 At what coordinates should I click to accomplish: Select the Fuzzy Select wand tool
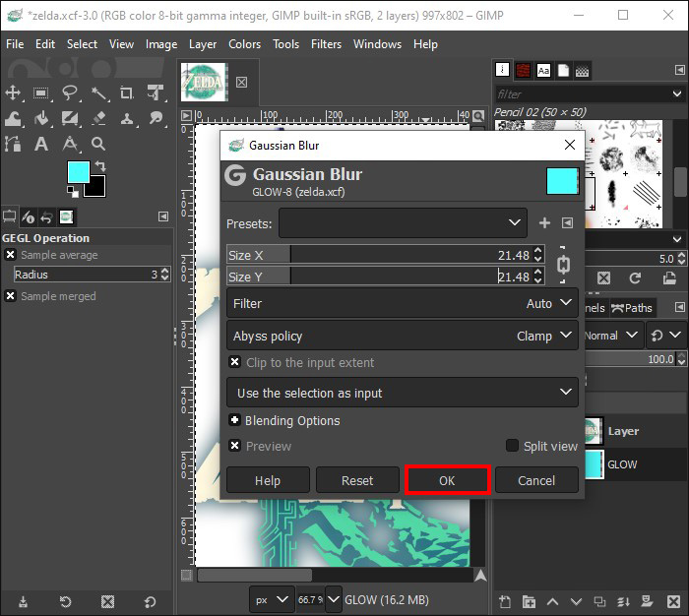coord(98,92)
